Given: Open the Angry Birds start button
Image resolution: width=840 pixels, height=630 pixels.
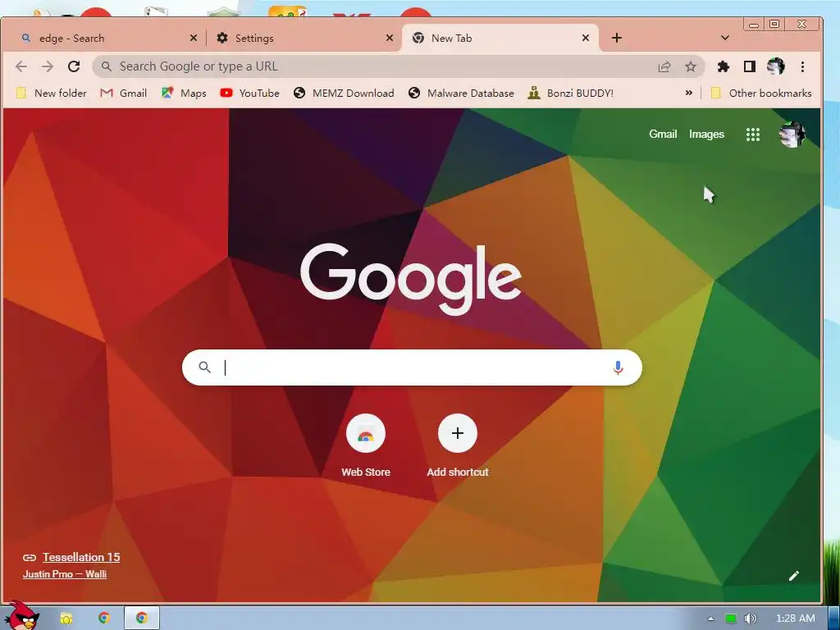Looking at the screenshot, I should 21,616.
